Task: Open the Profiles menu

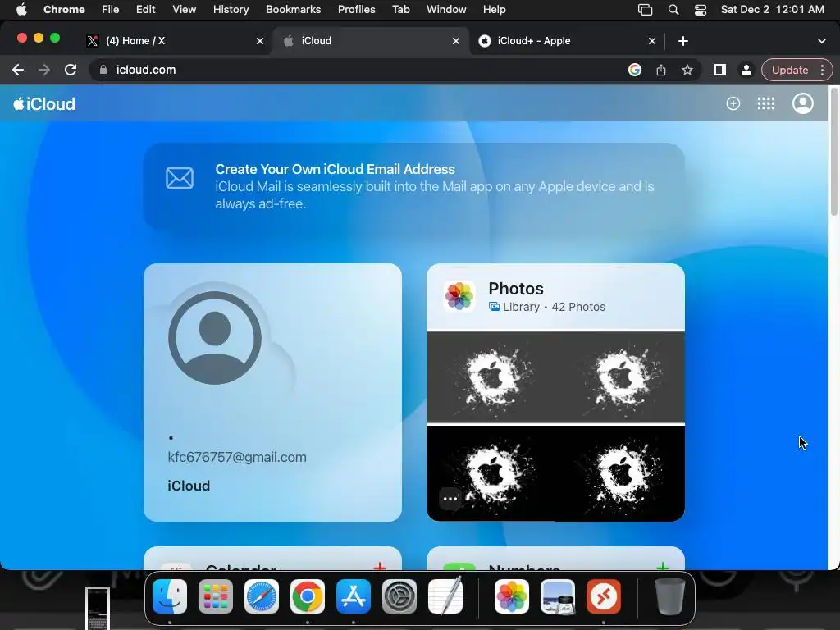Action: pyautogui.click(x=356, y=10)
